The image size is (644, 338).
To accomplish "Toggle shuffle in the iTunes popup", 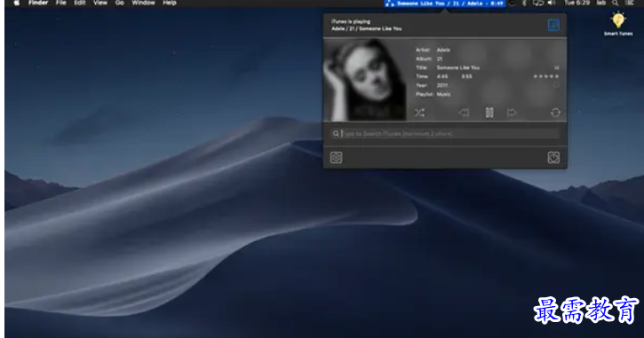I will point(419,113).
